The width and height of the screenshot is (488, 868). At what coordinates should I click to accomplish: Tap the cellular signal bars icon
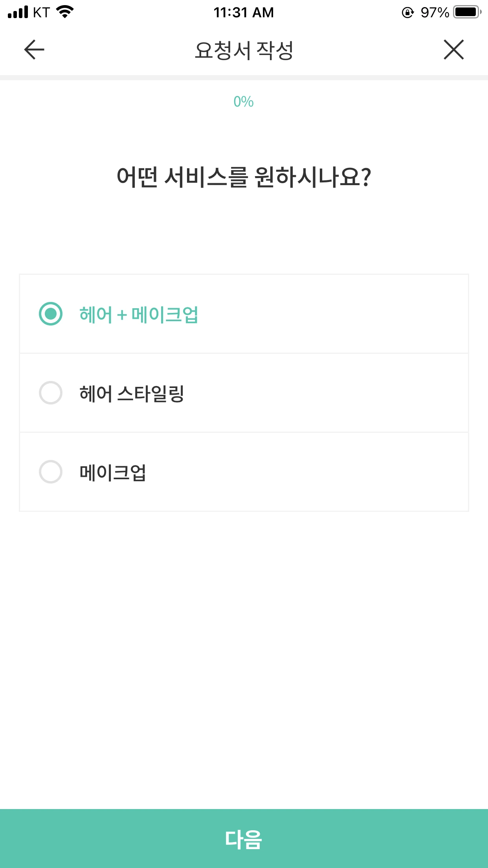(18, 12)
